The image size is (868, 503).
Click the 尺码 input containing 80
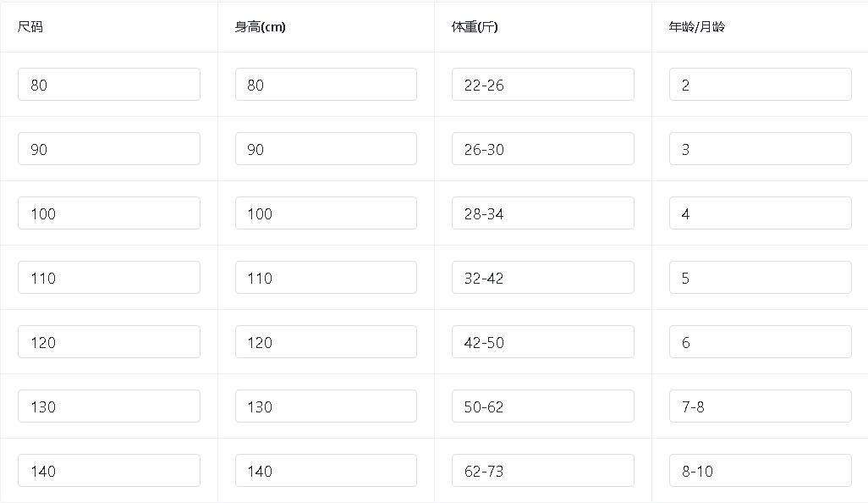click(x=108, y=85)
